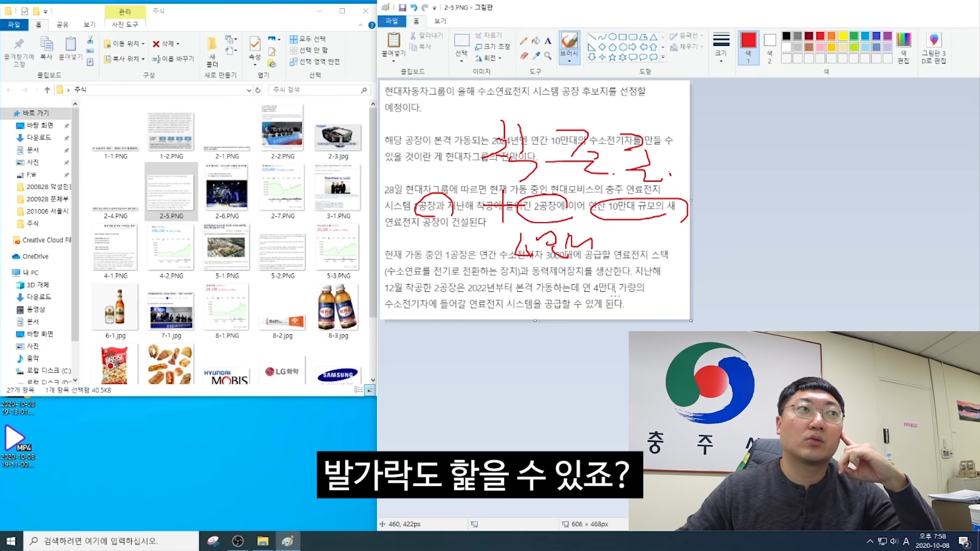The height and width of the screenshot is (551, 980).
Task: Select the oval shape in Paint shapes gallery
Action: point(612,37)
